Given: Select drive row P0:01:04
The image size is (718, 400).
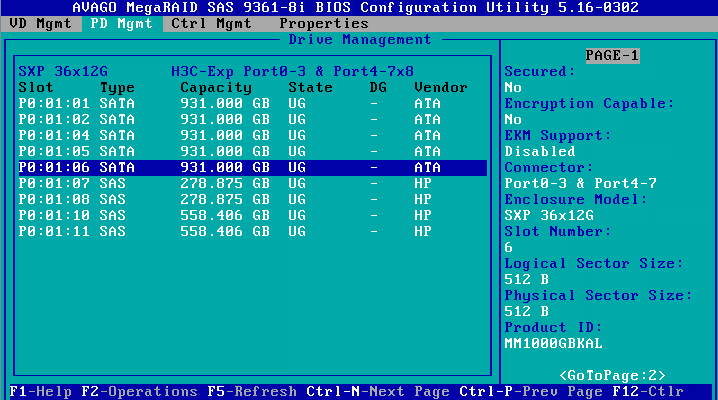Looking at the screenshot, I should [252, 135].
